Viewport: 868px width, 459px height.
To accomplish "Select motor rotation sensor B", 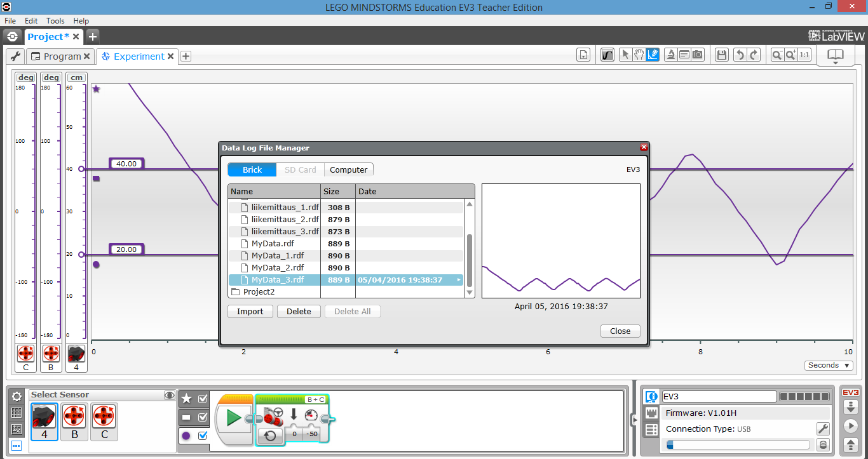I will pyautogui.click(x=74, y=422).
